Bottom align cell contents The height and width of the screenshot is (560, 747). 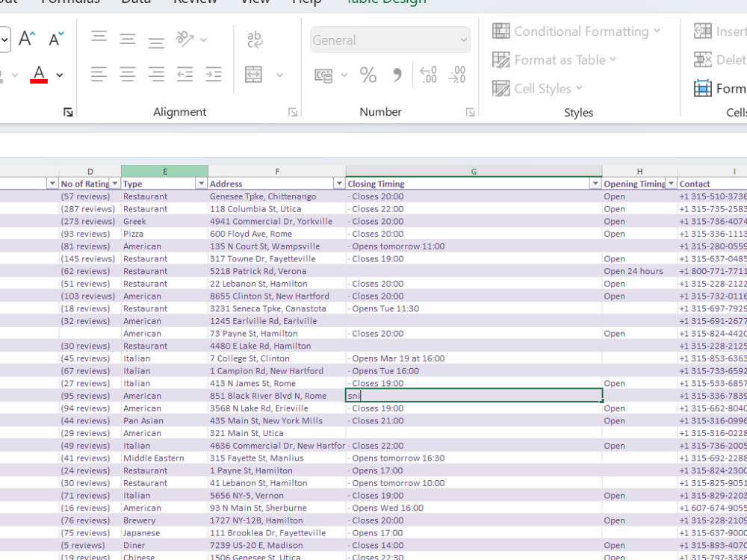pyautogui.click(x=156, y=41)
